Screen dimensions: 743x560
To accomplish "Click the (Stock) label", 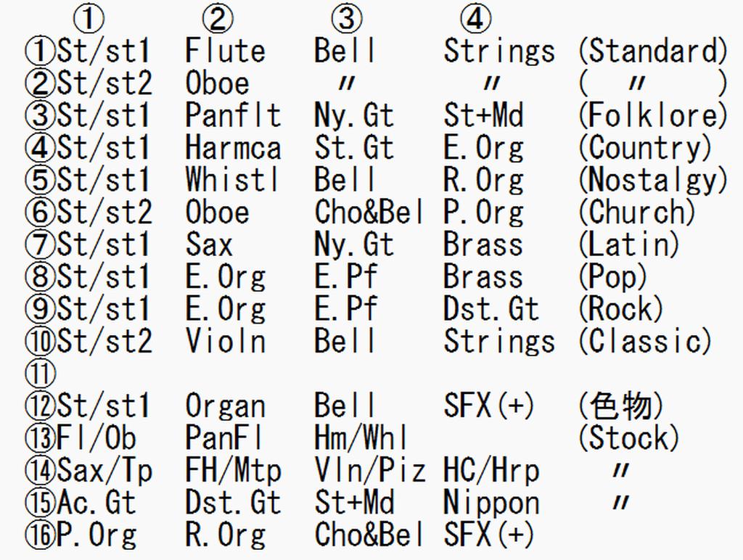I will tap(629, 438).
